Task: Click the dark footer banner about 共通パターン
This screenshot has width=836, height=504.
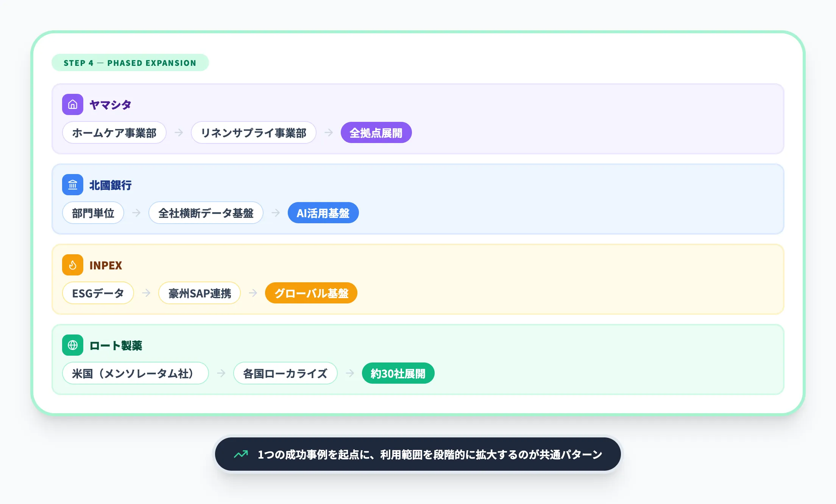Action: (418, 454)
